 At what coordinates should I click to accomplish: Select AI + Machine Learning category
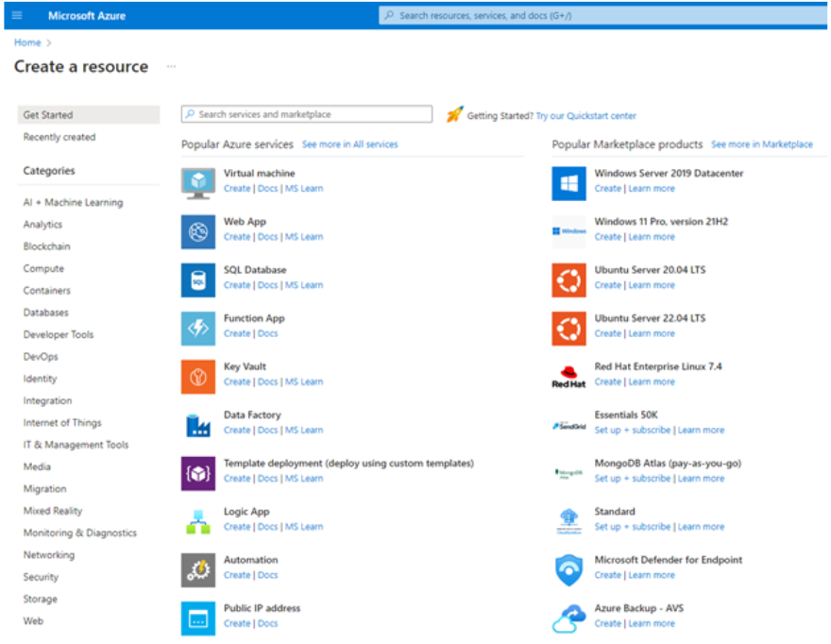(x=73, y=202)
